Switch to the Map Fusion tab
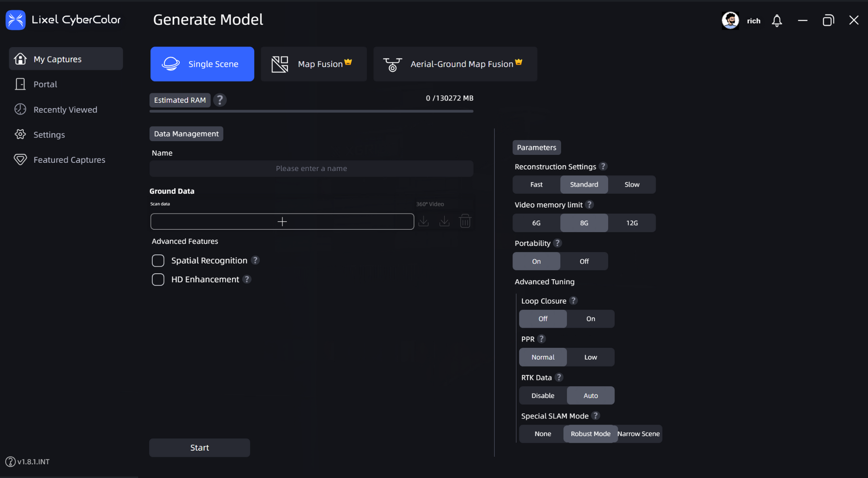The width and height of the screenshot is (868, 478). point(313,64)
